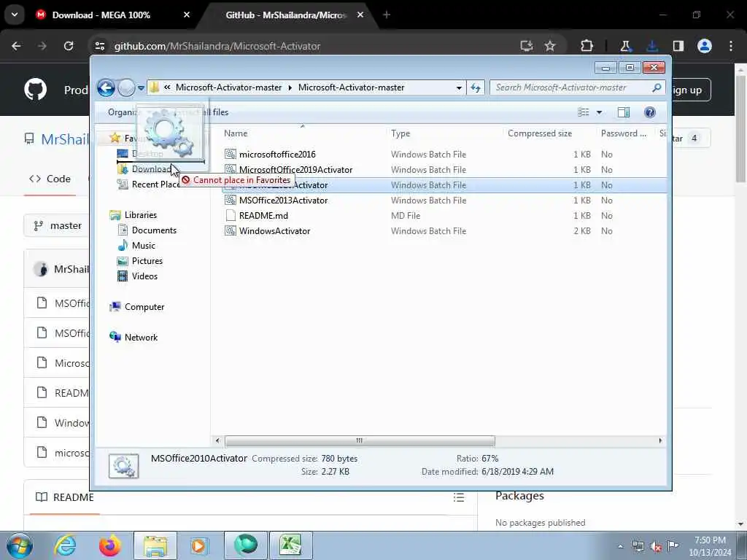Select the MicrosoftOffice2019Activator file
This screenshot has height=560, width=747.
(296, 169)
